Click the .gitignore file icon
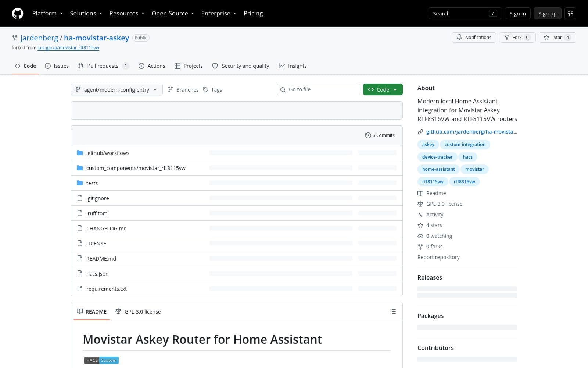Viewport: 588px width, 368px height. tap(80, 198)
